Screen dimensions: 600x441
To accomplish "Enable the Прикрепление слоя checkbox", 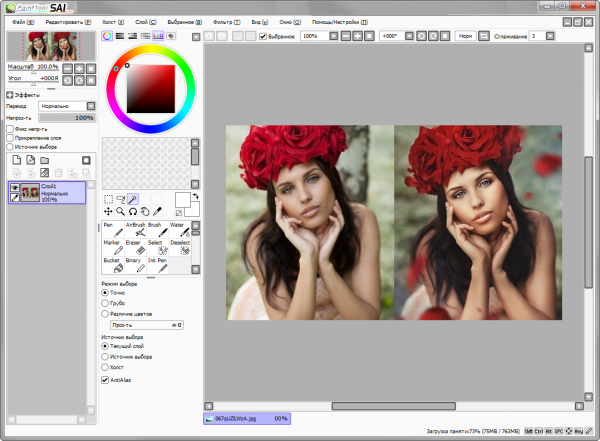I will 10,138.
